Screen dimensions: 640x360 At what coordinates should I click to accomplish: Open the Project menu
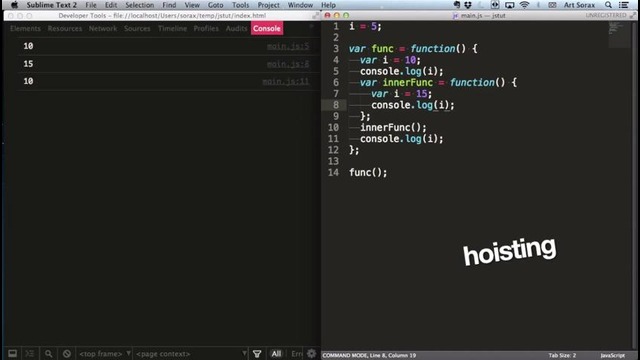[x=269, y=5]
